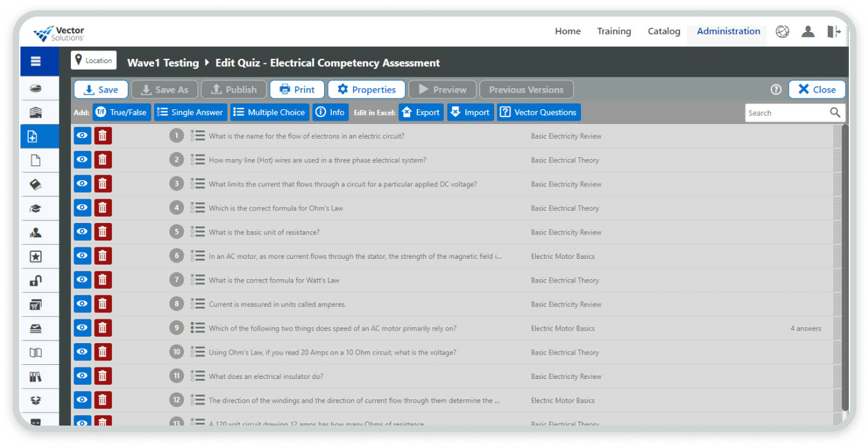868x446 pixels.
Task: Expand the Wave1 Testing breadcrumb arrow
Action: point(206,63)
